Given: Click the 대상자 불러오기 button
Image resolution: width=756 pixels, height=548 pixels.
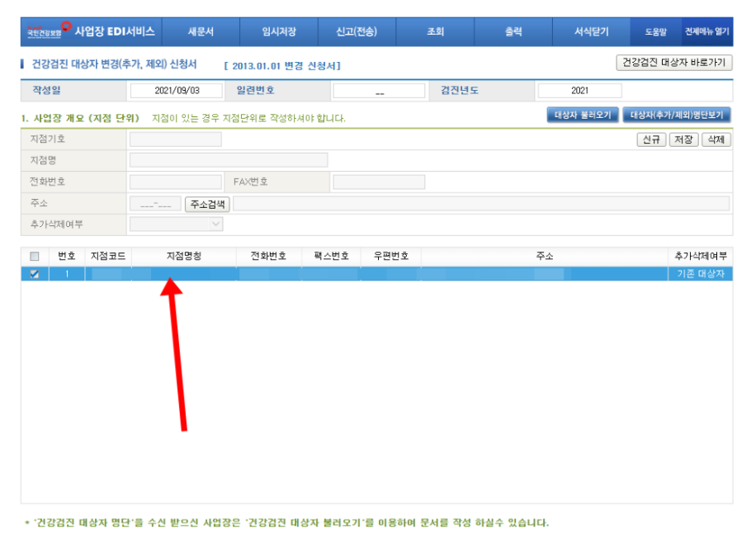Looking at the screenshot, I should pyautogui.click(x=583, y=116).
